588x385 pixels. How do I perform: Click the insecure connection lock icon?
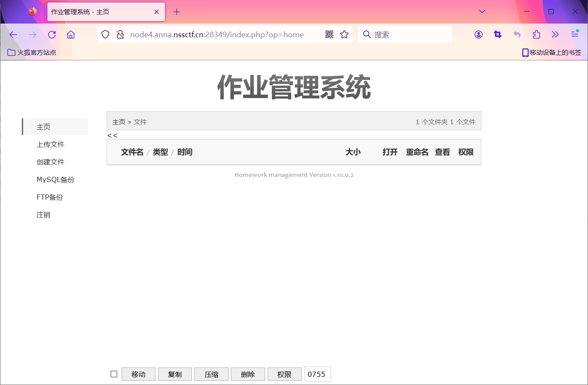click(120, 35)
